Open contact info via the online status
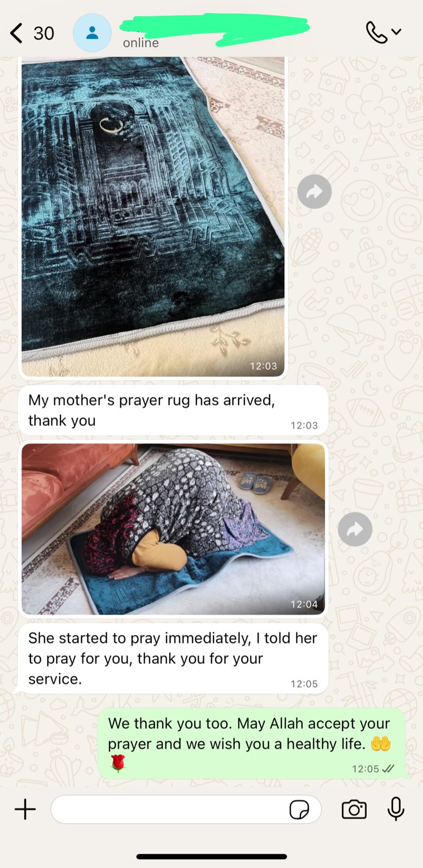This screenshot has height=868, width=423. click(x=140, y=43)
